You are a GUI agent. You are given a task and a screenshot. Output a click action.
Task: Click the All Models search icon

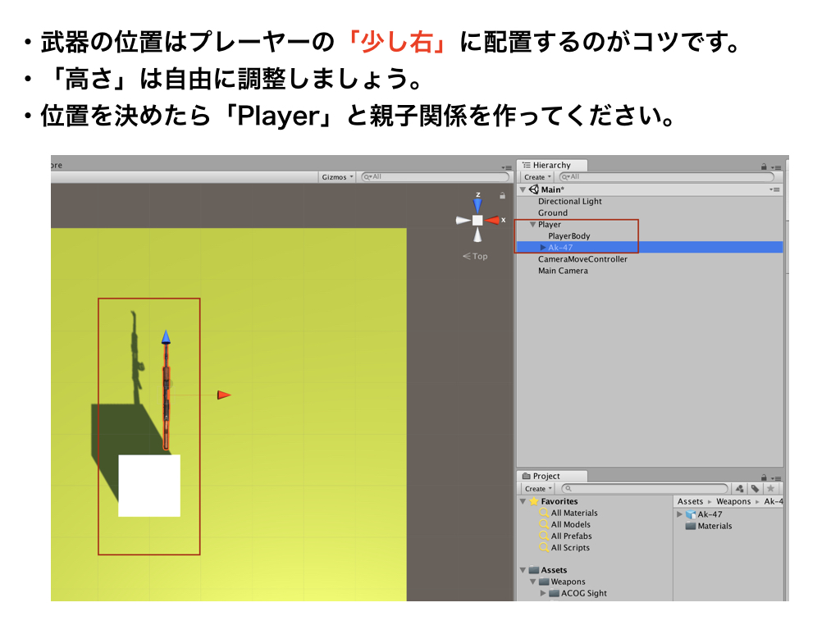coord(544,524)
